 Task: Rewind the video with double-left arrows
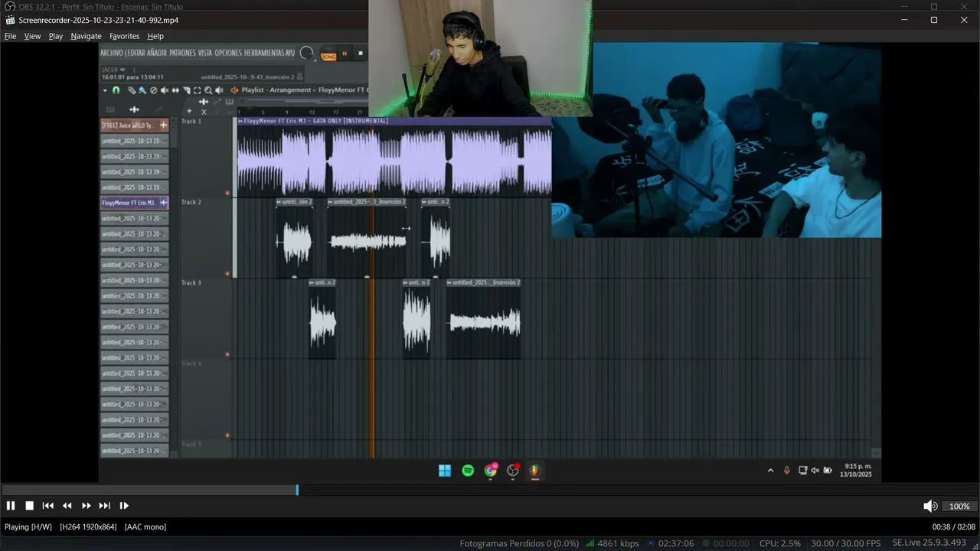pos(67,506)
